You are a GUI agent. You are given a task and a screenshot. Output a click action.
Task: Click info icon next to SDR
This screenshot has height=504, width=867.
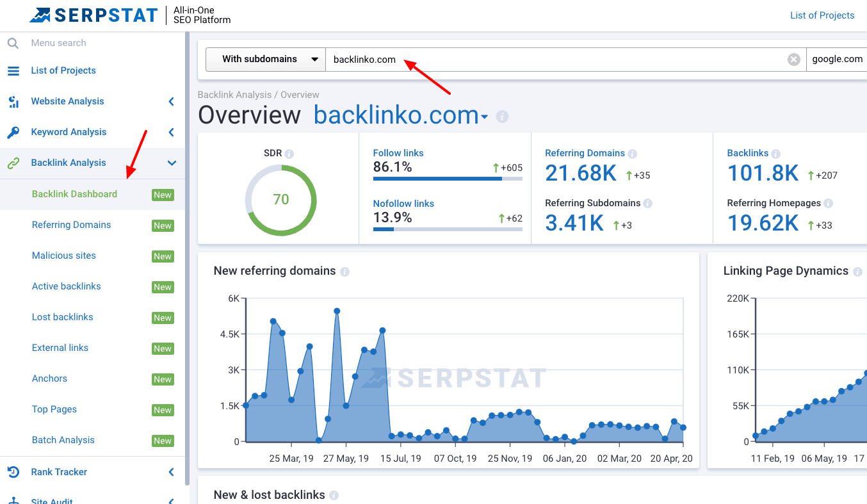tap(289, 154)
